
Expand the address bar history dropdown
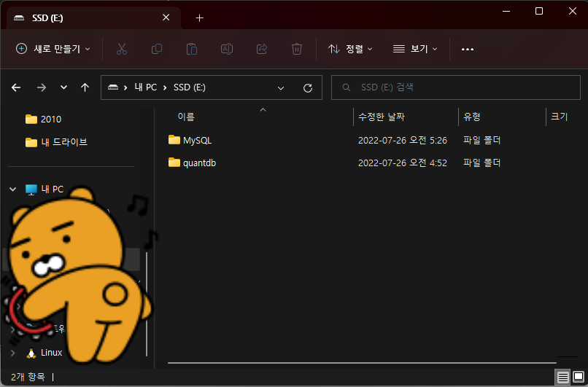[x=280, y=88]
